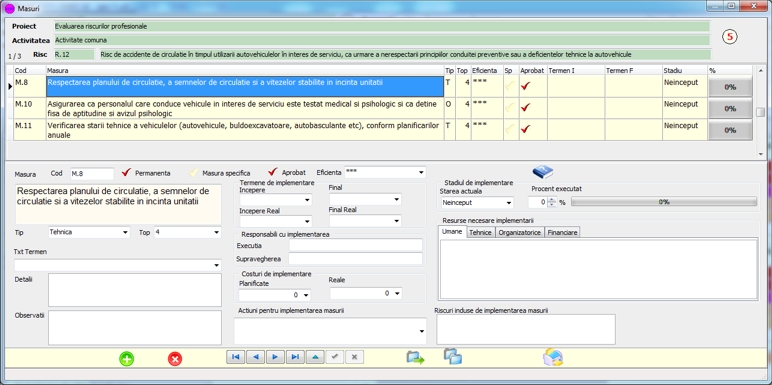Toggle Sp checkmark in row M.10

tap(511, 107)
